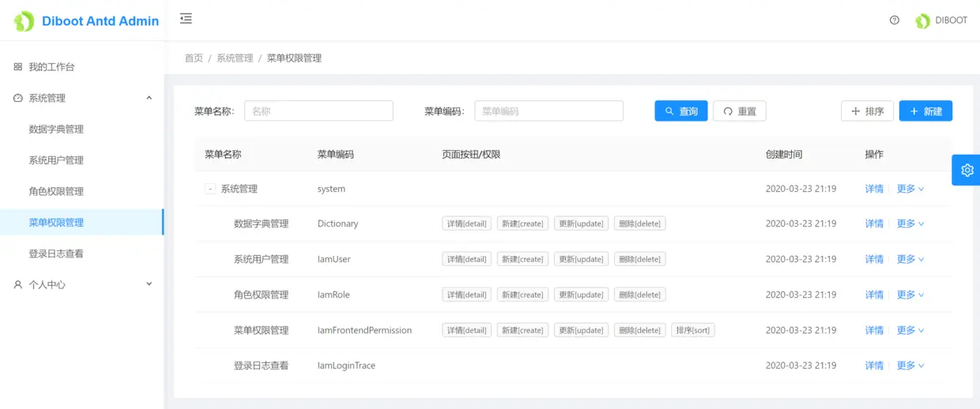Viewport: 980px width, 409px height.
Task: Open 详情 link for IamUser row
Action: click(x=874, y=259)
